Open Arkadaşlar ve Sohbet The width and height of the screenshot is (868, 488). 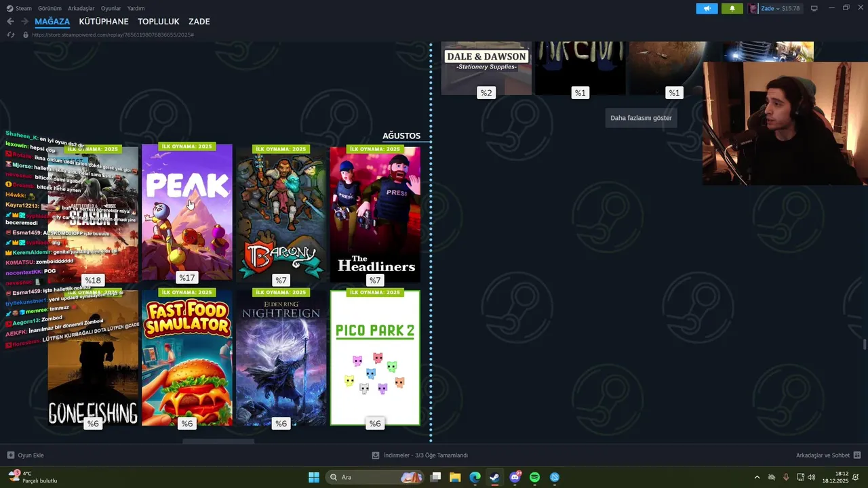(823, 455)
